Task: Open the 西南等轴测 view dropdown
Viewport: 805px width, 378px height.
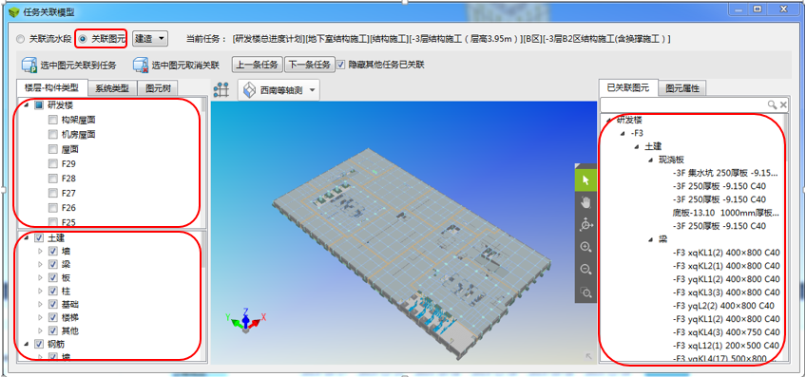Action: click(x=312, y=90)
